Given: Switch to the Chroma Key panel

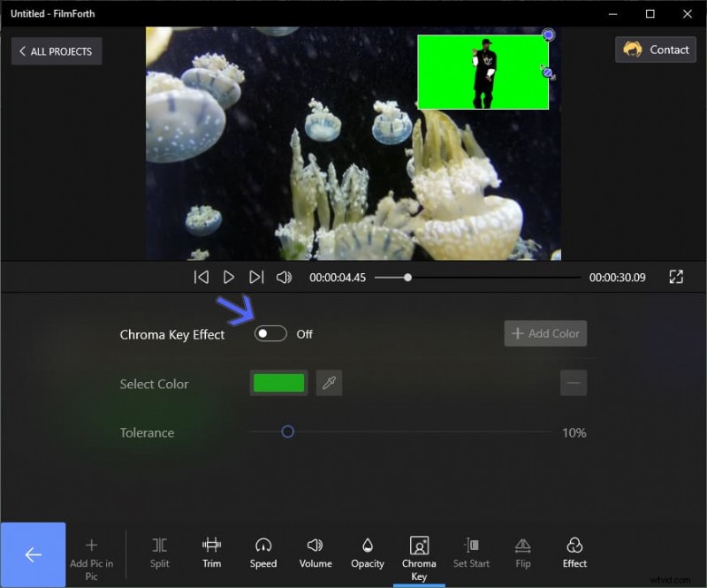Looking at the screenshot, I should point(419,548).
